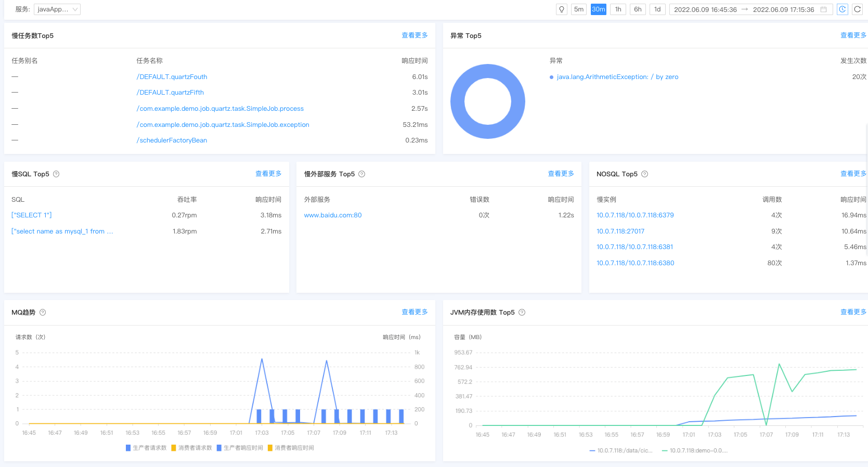Click 查看更多 in NOSQL Top5 panel

click(x=853, y=174)
